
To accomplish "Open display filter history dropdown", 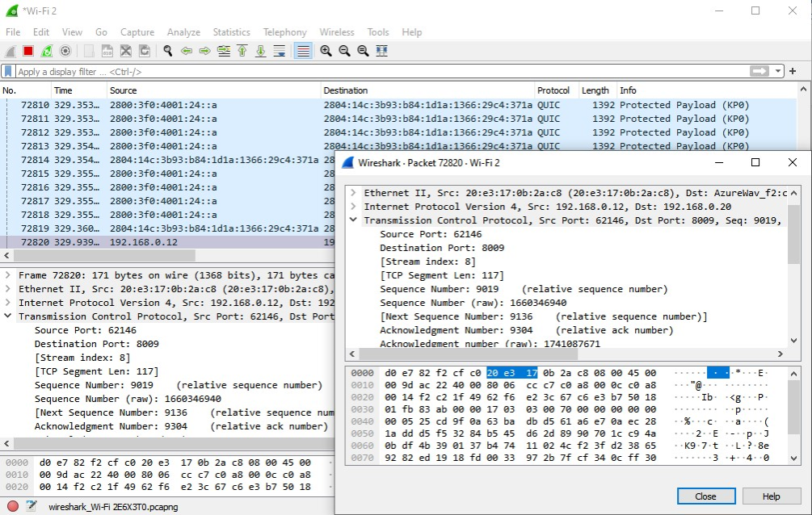I will pyautogui.click(x=778, y=71).
